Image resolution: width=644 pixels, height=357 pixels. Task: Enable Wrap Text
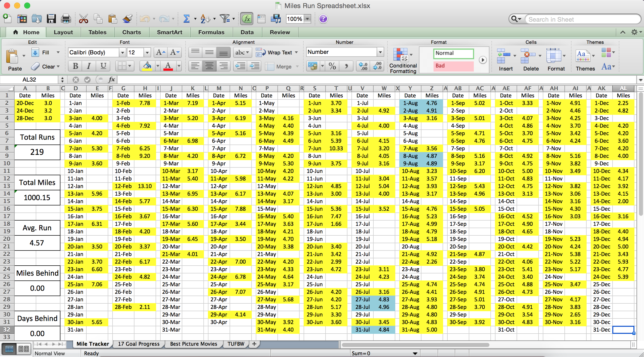click(276, 52)
